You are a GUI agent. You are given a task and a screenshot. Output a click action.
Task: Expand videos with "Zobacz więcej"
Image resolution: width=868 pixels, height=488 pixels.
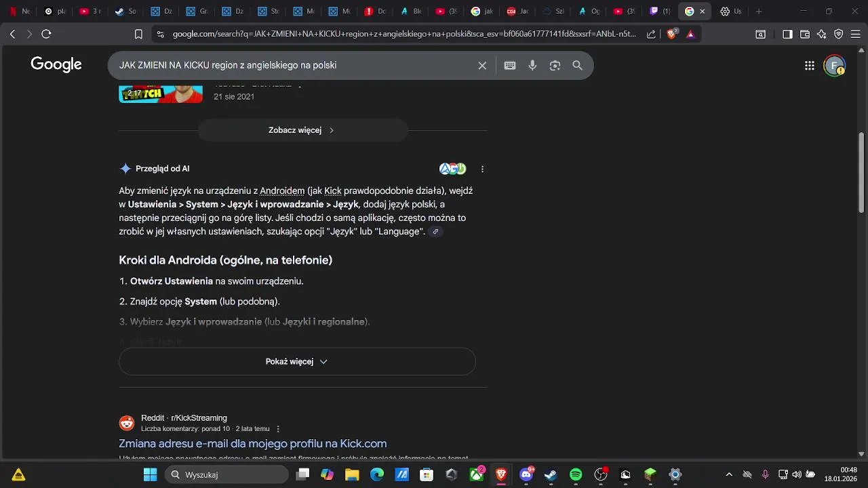[302, 130]
